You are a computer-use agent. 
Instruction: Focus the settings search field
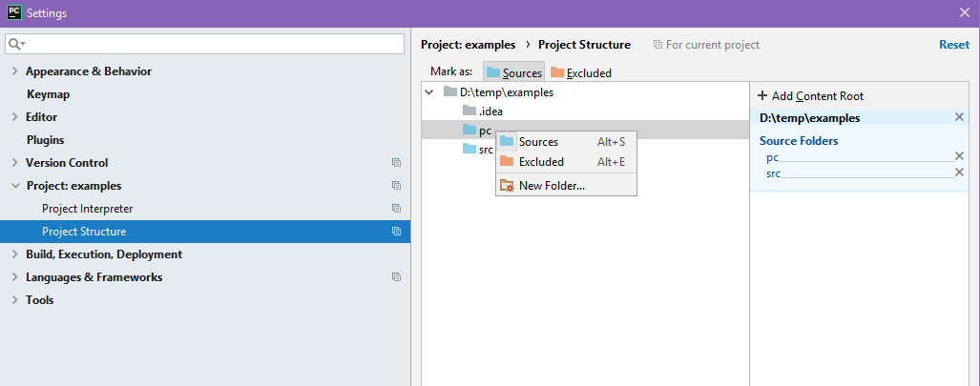point(205,44)
